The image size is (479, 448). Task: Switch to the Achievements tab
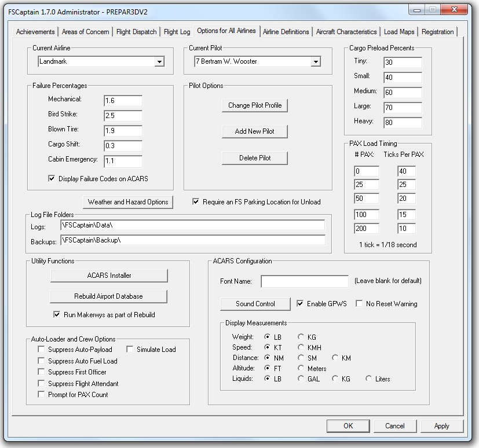pos(35,32)
